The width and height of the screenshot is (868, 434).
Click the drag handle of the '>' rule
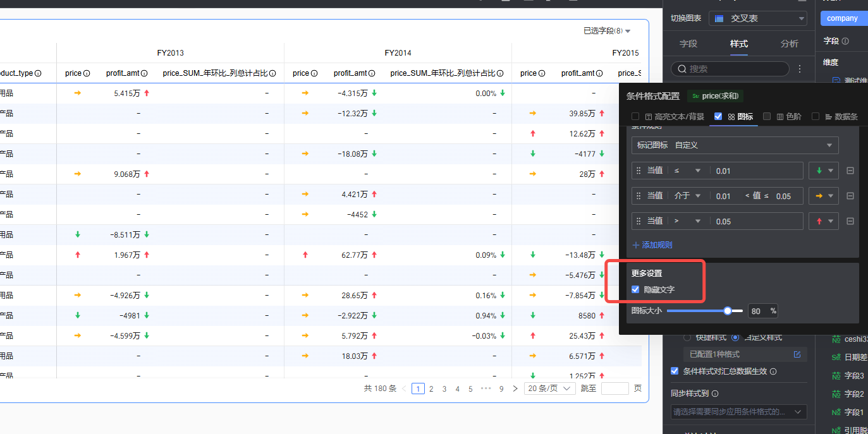coord(639,221)
